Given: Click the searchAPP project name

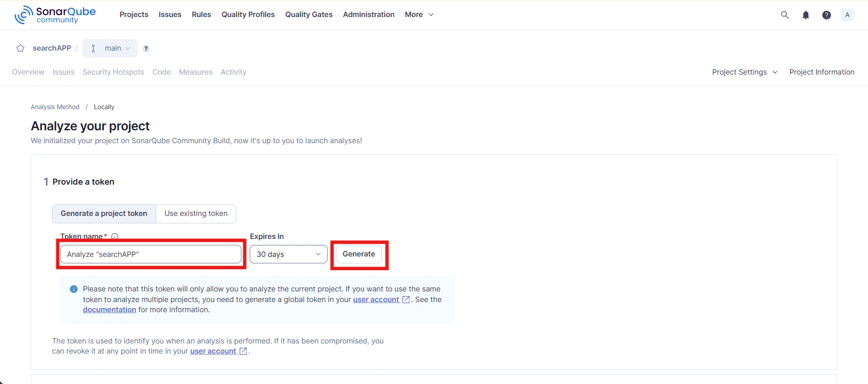Looking at the screenshot, I should (52, 48).
